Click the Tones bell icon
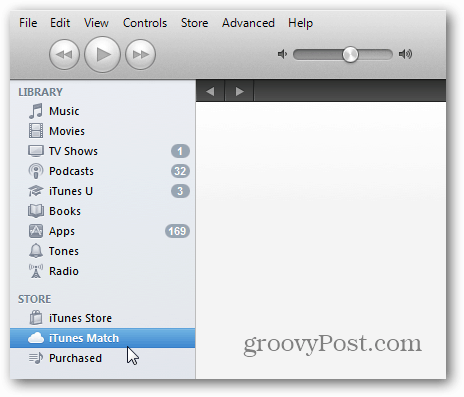 coord(36,251)
